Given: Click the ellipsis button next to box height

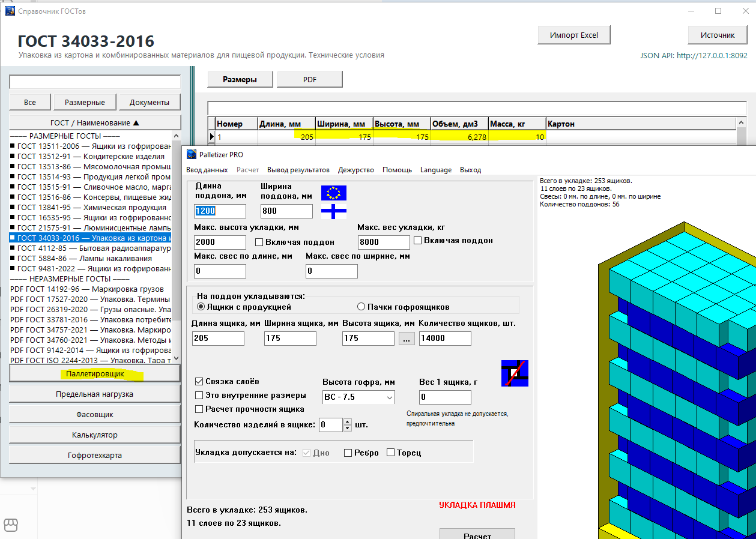Looking at the screenshot, I should [x=407, y=339].
